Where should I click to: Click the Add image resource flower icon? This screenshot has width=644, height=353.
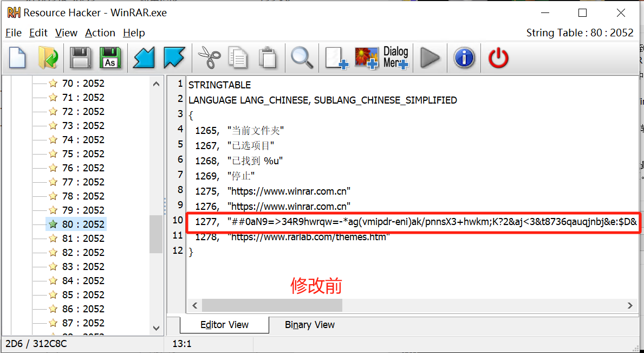[366, 58]
